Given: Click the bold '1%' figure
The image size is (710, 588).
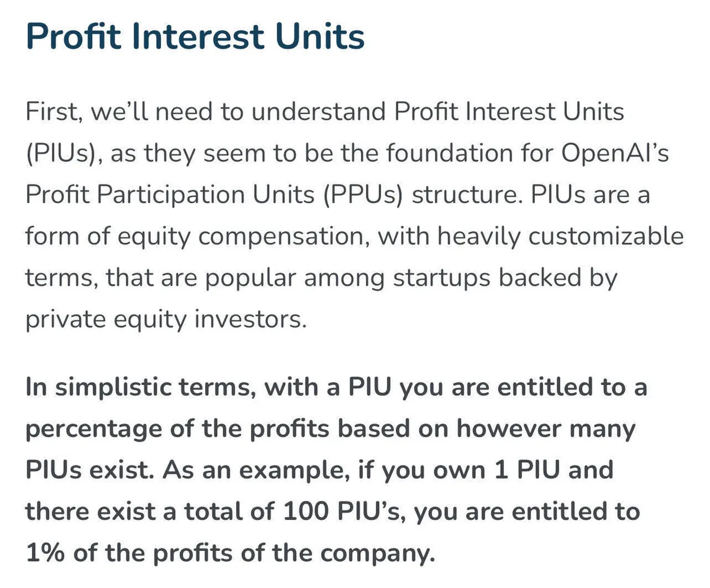Looking at the screenshot, I should click(x=47, y=553).
